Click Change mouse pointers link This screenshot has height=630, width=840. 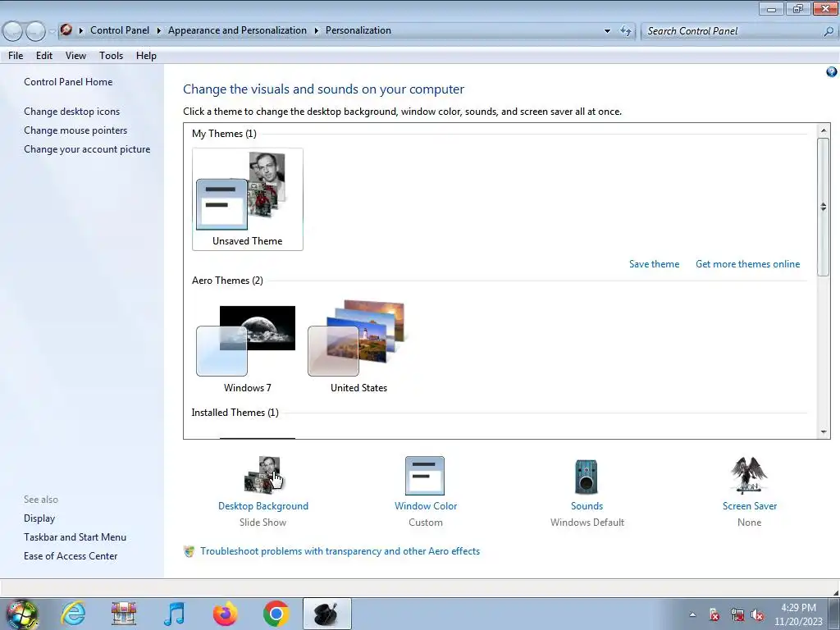click(75, 130)
